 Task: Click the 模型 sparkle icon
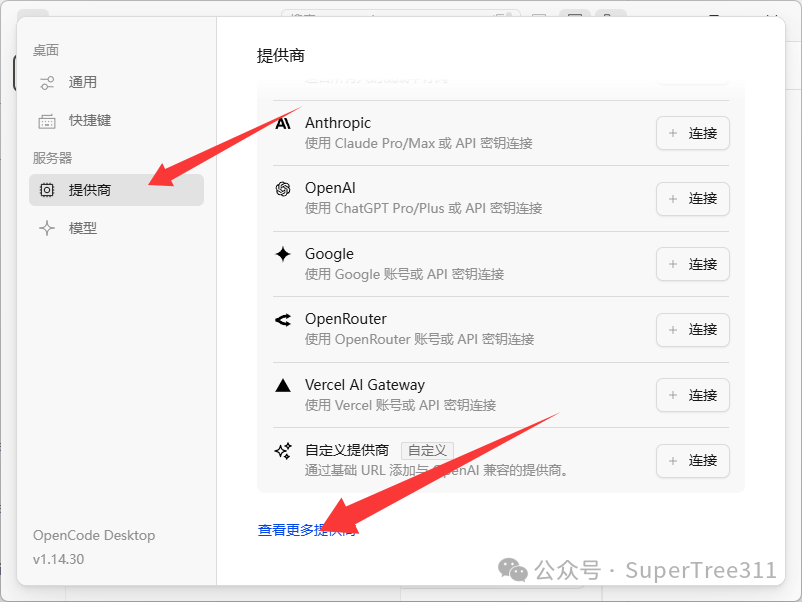[47, 228]
